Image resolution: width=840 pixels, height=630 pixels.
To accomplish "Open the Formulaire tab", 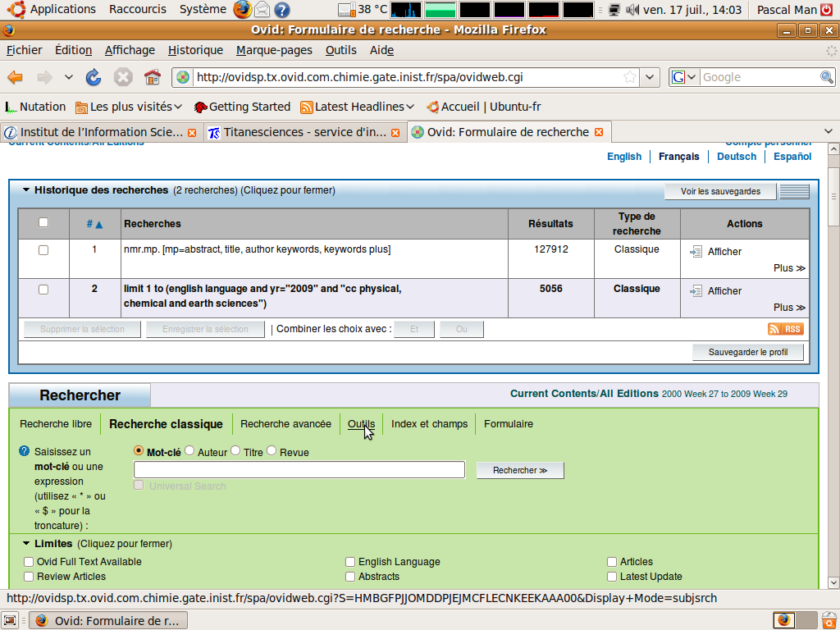I will pos(509,424).
